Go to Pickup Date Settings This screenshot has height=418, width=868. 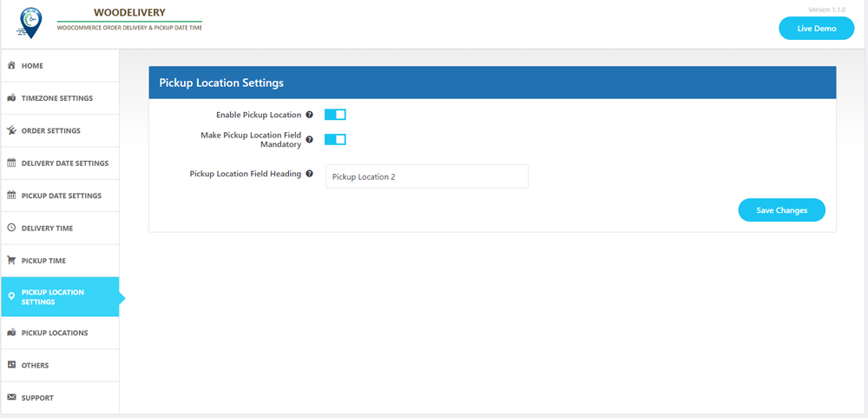(62, 196)
